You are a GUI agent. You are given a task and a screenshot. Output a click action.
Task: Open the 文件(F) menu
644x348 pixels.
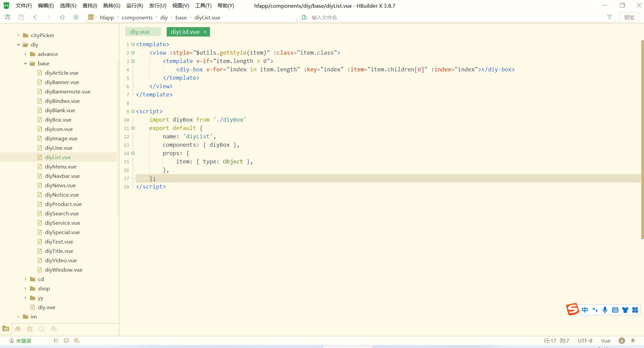[x=24, y=6]
